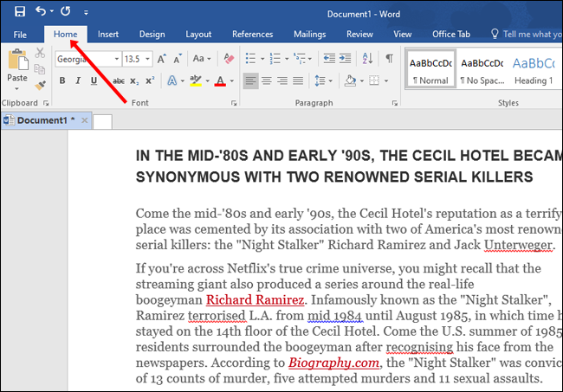563x392 pixels.
Task: Open the Office Tab ribbon tab
Action: [451, 34]
